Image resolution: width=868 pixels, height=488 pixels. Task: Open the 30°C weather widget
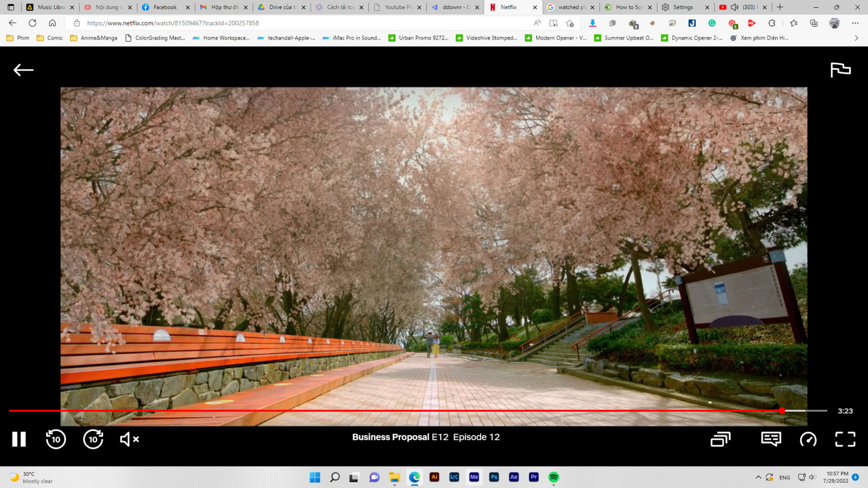point(31,477)
